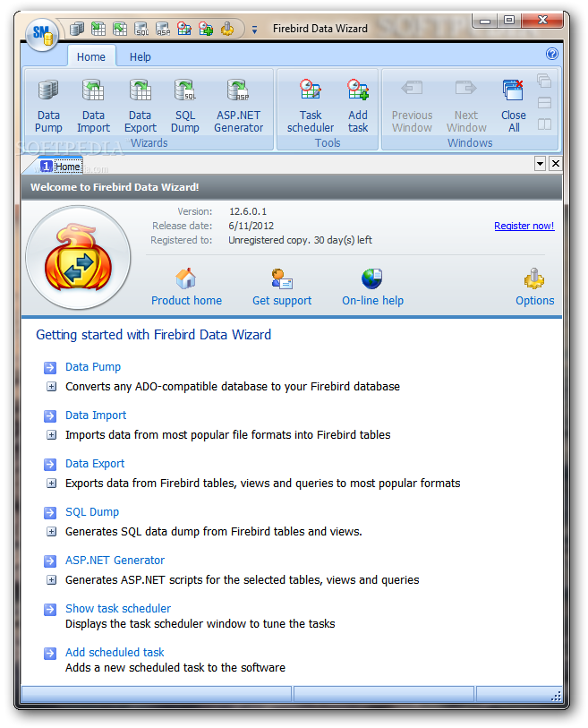Click Add task icon in quick access toolbar
This screenshot has height=728, width=588.
click(206, 30)
